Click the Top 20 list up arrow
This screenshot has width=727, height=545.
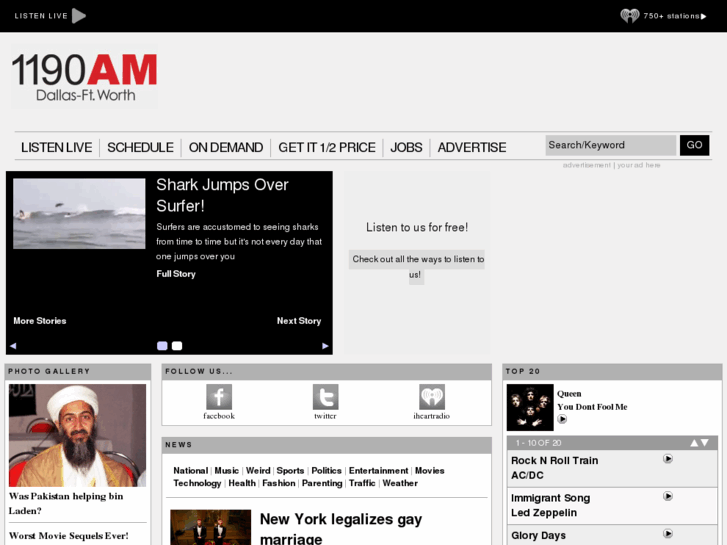[694, 443]
